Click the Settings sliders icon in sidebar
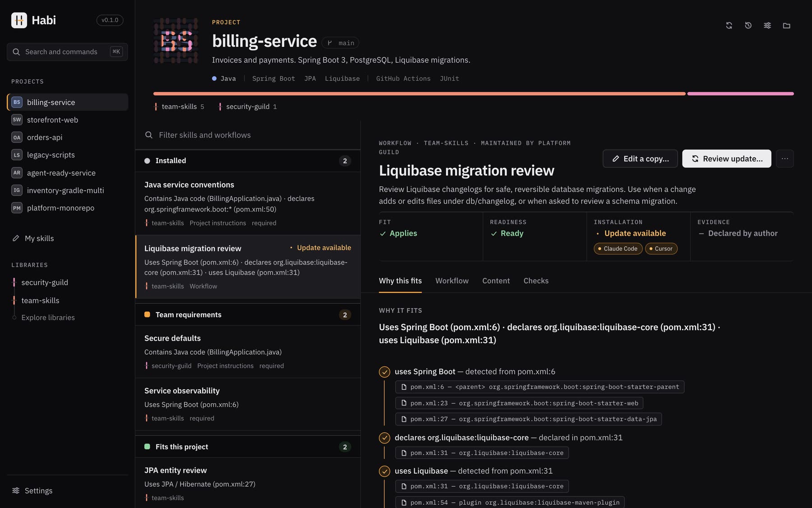Image resolution: width=812 pixels, height=508 pixels. [x=16, y=490]
